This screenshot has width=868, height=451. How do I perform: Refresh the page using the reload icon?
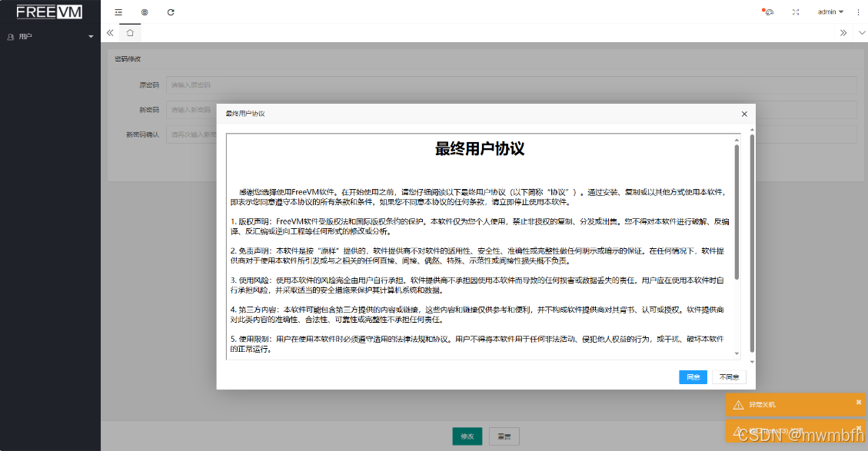[x=171, y=12]
